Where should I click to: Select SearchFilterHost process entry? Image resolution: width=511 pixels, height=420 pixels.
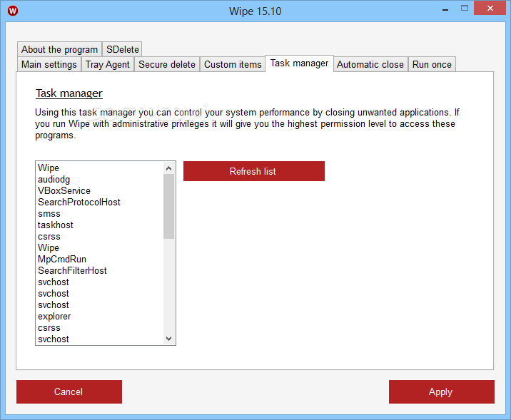[100, 270]
